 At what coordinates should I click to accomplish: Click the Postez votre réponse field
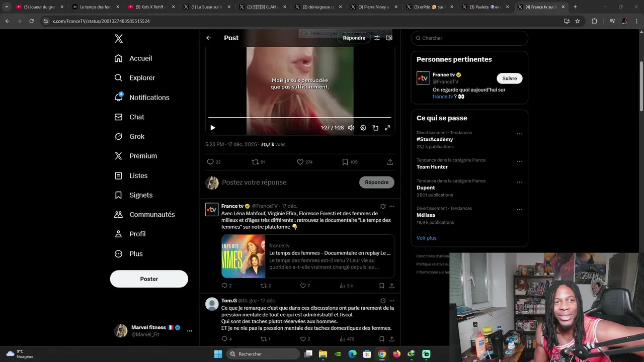click(x=288, y=183)
